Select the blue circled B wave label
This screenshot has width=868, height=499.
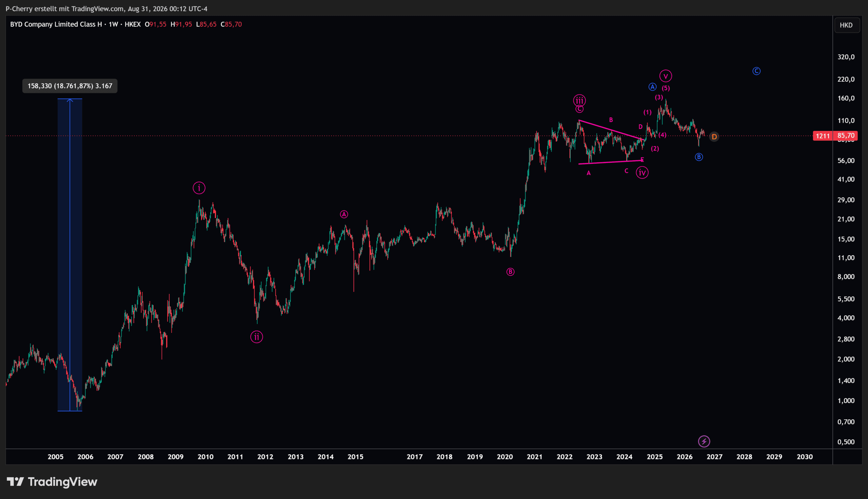(699, 157)
